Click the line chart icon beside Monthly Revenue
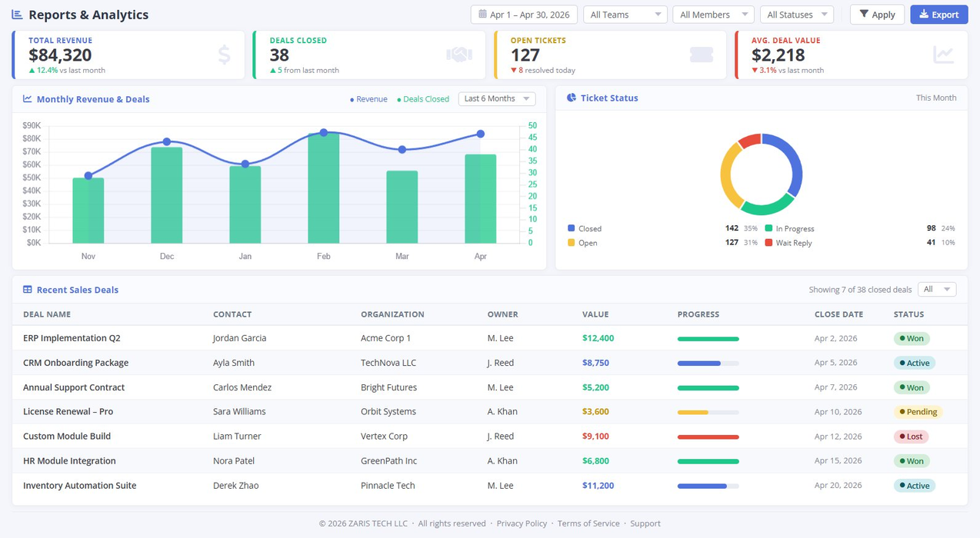The height and width of the screenshot is (538, 980). click(x=28, y=98)
